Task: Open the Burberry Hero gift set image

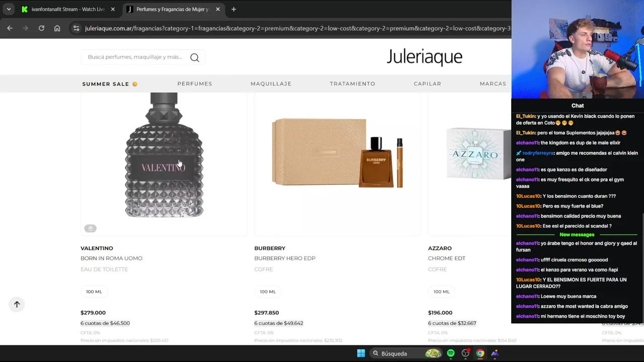Action: [337, 153]
